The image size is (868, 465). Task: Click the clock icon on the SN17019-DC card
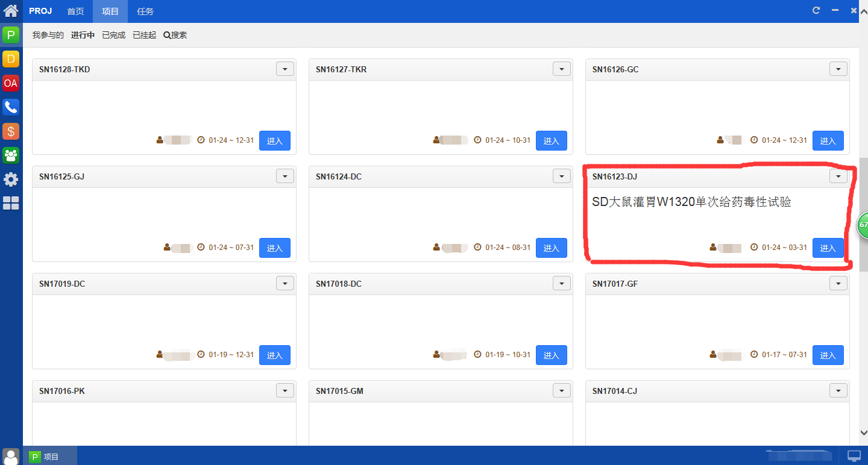[x=201, y=355]
